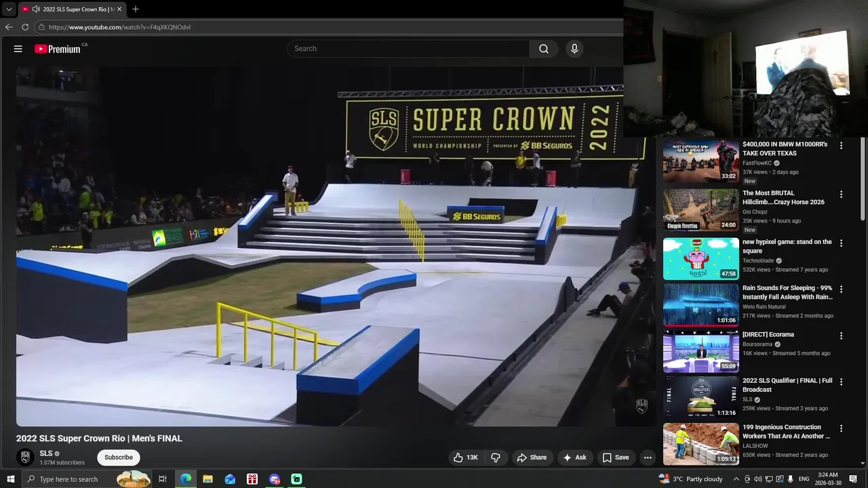
Task: Open FastFlowKC channel name
Action: (x=757, y=163)
